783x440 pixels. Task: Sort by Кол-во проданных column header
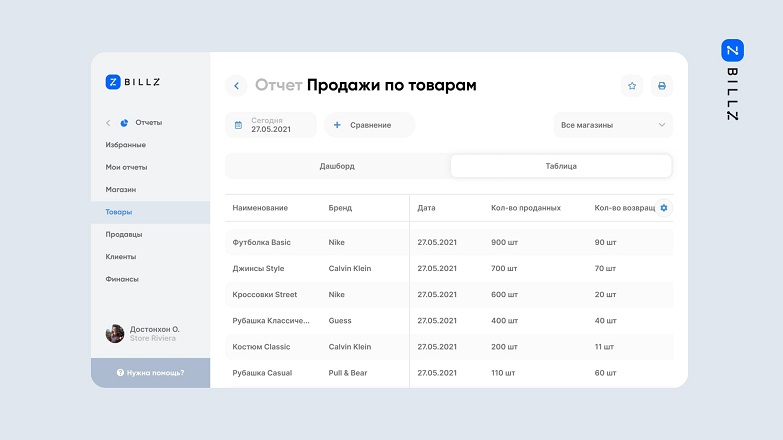tap(526, 208)
